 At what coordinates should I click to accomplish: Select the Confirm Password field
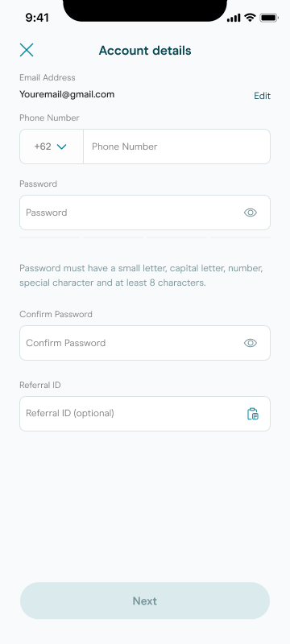tap(145, 343)
